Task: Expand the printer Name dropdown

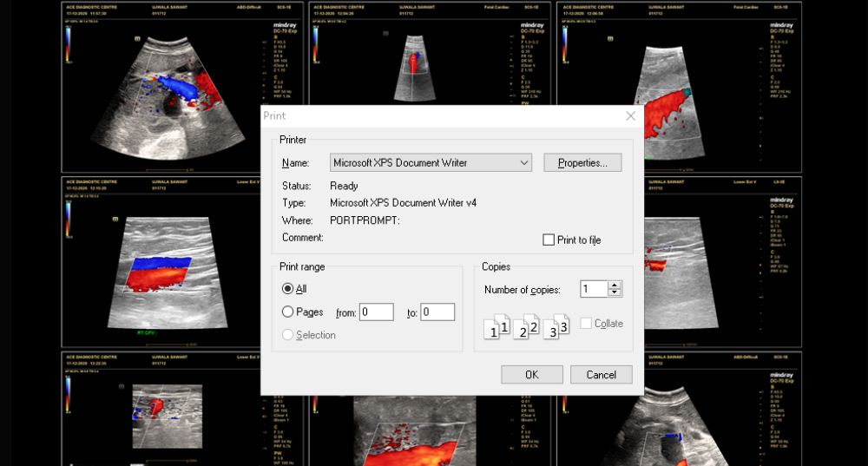Action: [523, 162]
